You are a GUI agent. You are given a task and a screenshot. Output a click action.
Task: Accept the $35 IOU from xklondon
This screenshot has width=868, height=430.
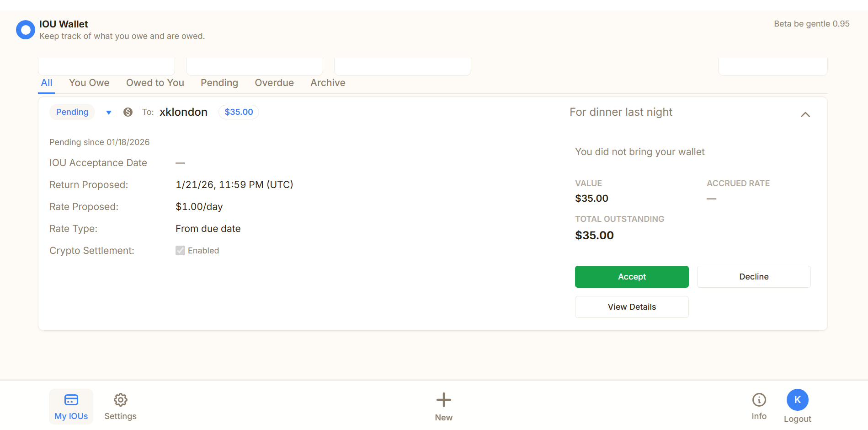(631, 276)
